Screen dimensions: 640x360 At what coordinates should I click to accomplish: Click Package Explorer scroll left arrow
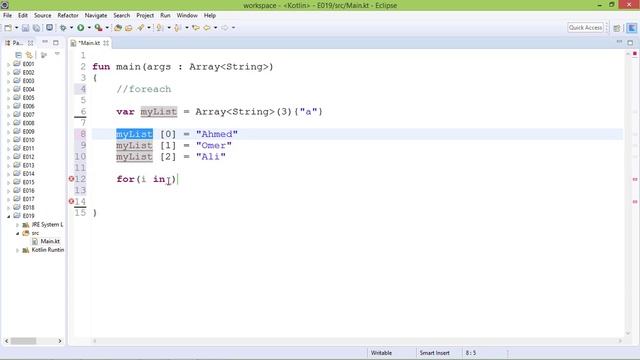tap(7, 341)
